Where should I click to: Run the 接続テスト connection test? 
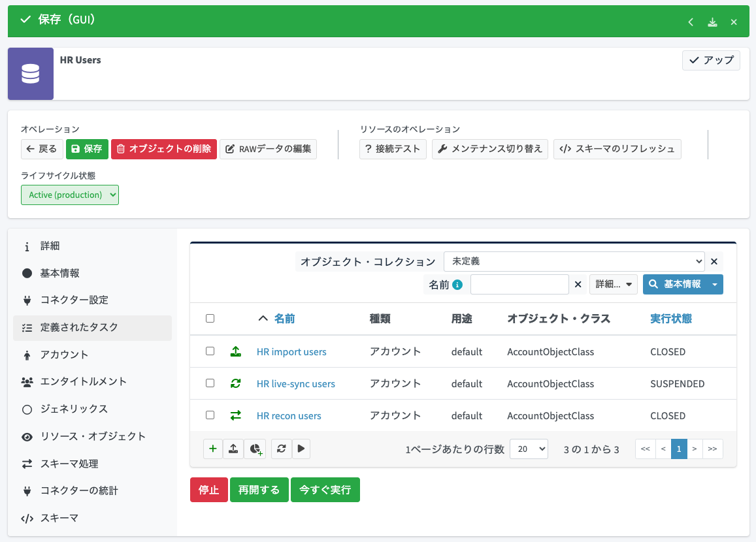point(393,149)
